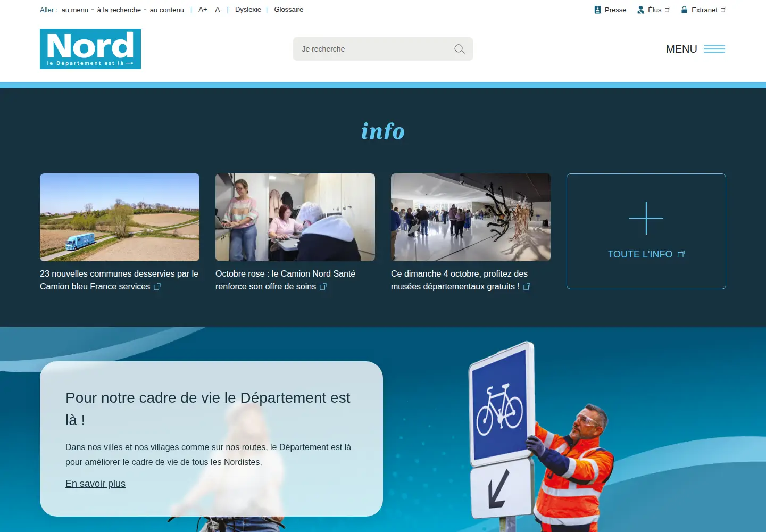Read 'Ce dimanche 4 octobre' museums article
This screenshot has width=766, height=532.
(x=460, y=280)
